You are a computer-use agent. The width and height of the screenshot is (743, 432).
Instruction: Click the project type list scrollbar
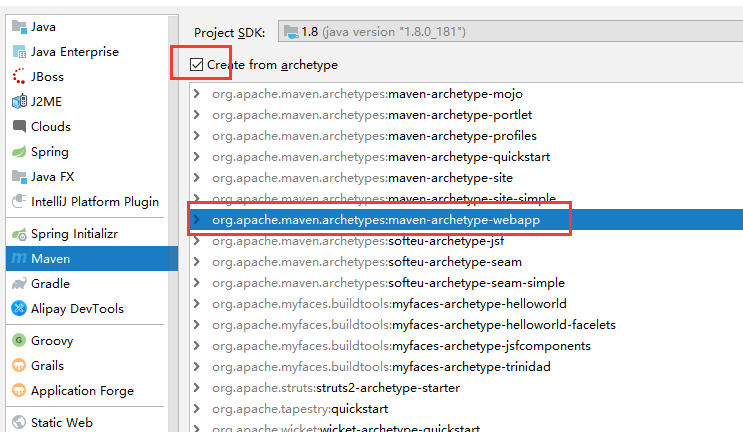click(173, 223)
